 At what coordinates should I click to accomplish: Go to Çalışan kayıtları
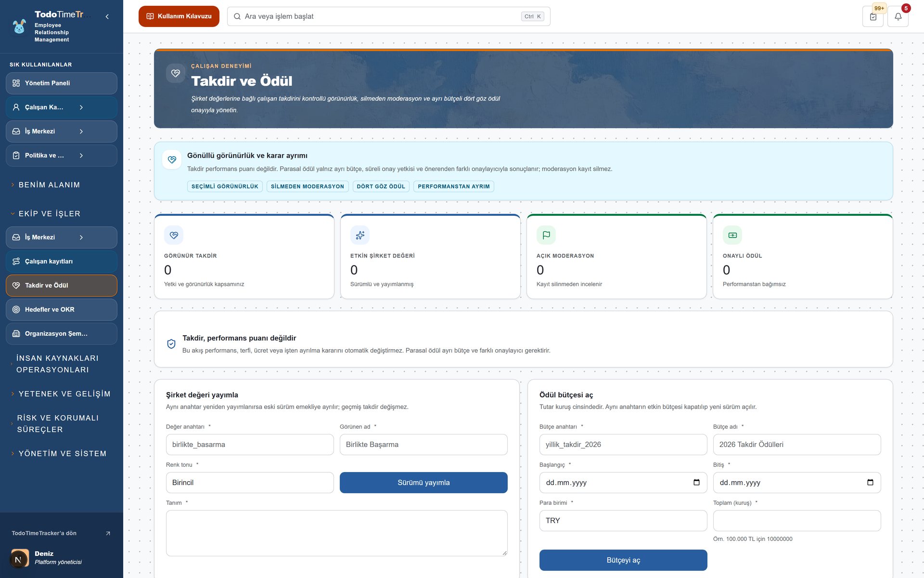[x=62, y=262]
